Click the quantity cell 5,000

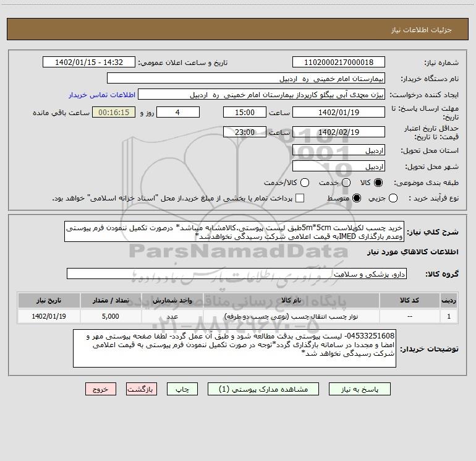point(111,316)
